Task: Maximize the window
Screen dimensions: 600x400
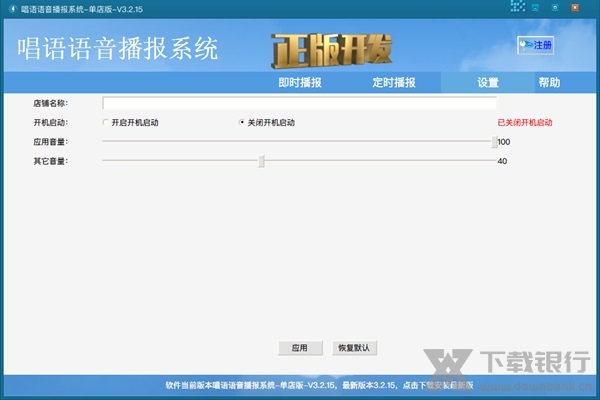Action: click(x=555, y=8)
